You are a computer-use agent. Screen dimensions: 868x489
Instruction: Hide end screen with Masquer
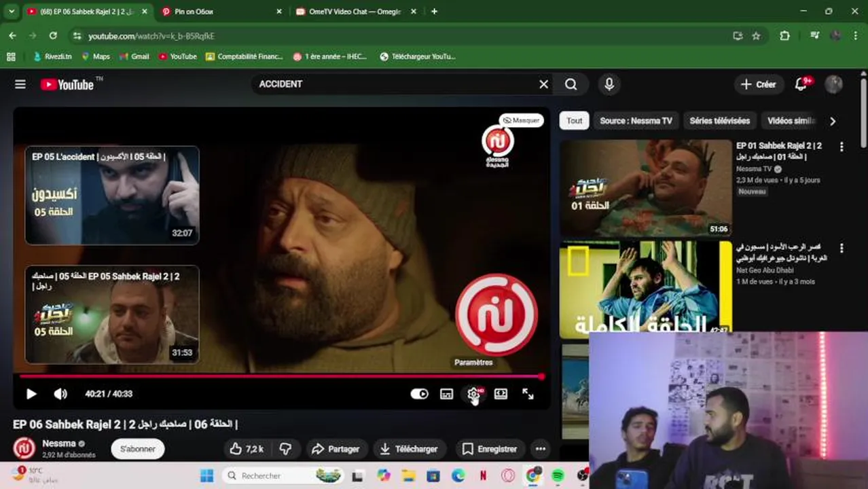(x=521, y=120)
